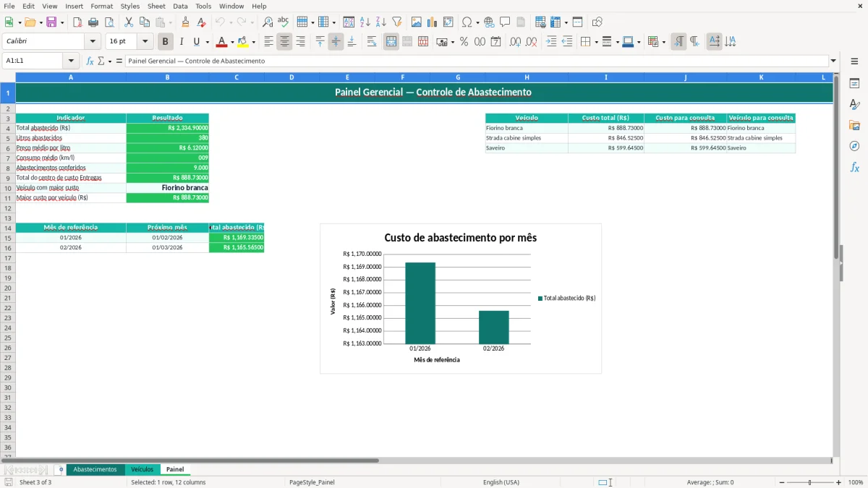Toggle Merge and Center Cells
This screenshot has height=488, width=868.
pyautogui.click(x=391, y=42)
